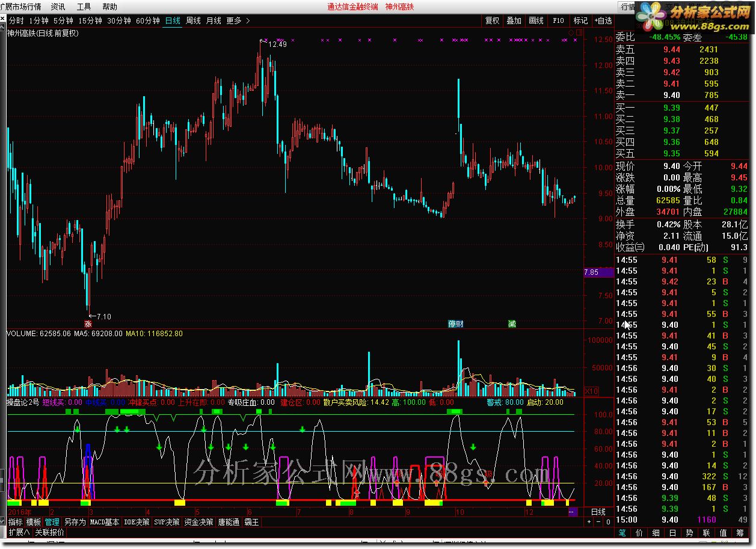This screenshot has width=756, height=549.
Task: Switch to 周线 chart period
Action: [x=193, y=20]
